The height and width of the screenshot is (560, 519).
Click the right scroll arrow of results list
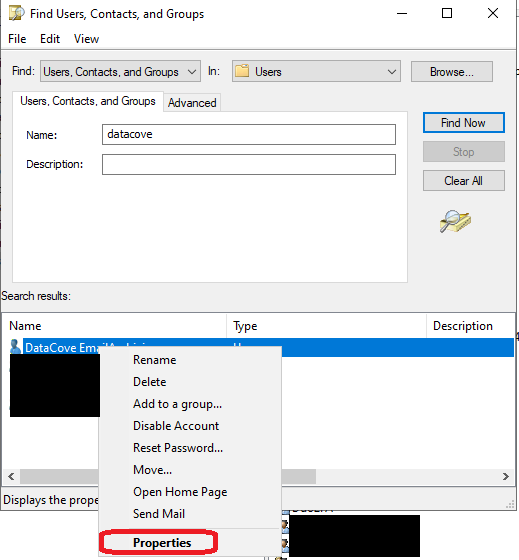(506, 476)
